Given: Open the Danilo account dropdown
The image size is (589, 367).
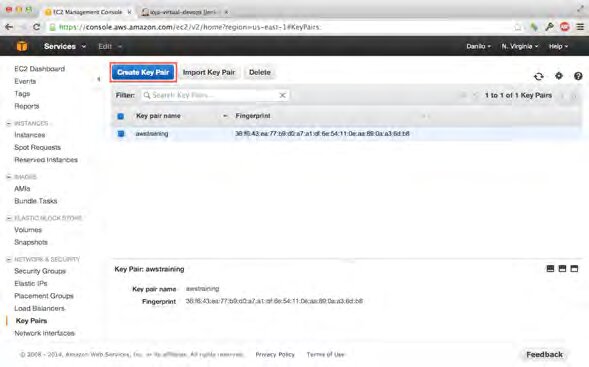Looking at the screenshot, I should 479,46.
